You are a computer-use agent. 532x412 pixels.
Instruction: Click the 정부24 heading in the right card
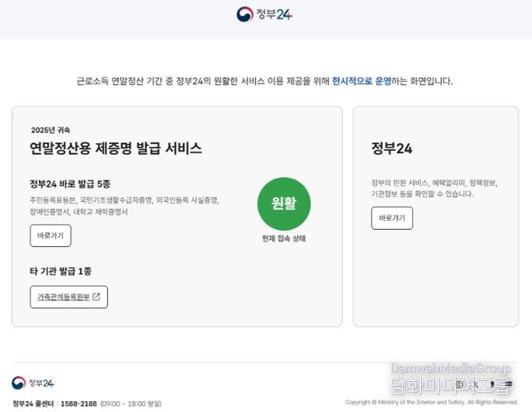click(x=391, y=149)
